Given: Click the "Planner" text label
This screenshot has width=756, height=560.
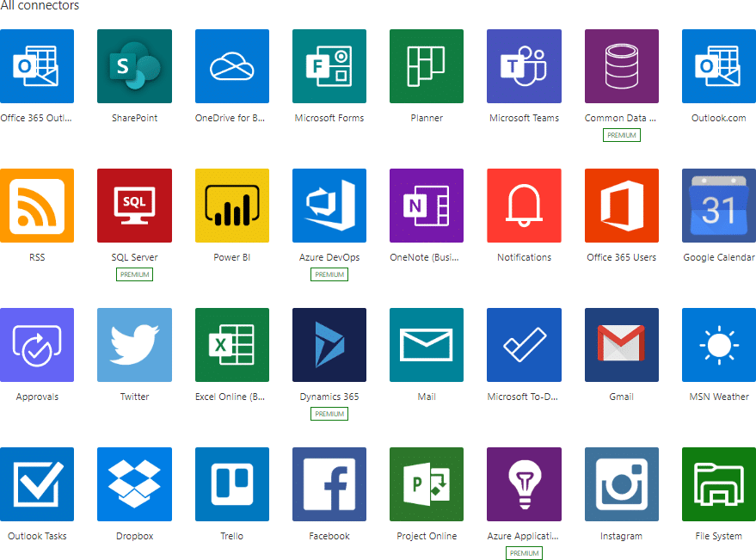Looking at the screenshot, I should (x=427, y=118).
